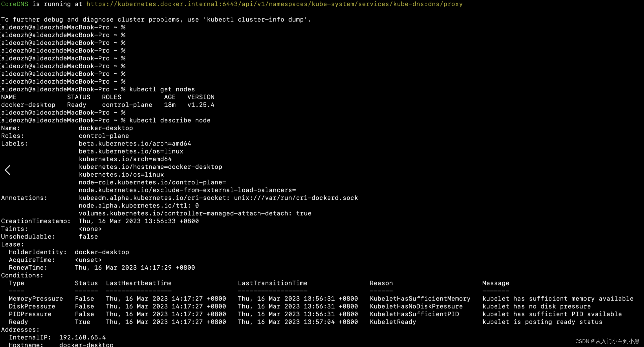Click the HolderIdentity docker-desktop value
Screen dimensions: 644x347
(x=102, y=252)
